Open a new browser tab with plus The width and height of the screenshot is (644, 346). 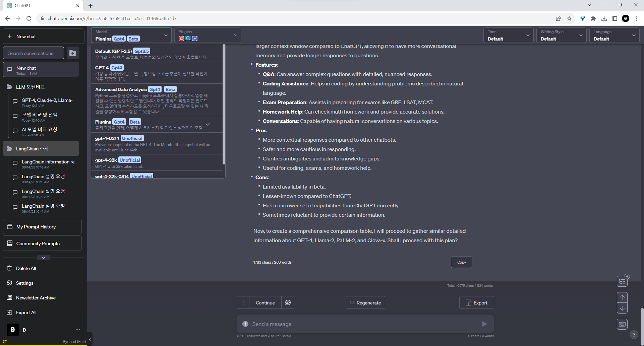(91, 6)
